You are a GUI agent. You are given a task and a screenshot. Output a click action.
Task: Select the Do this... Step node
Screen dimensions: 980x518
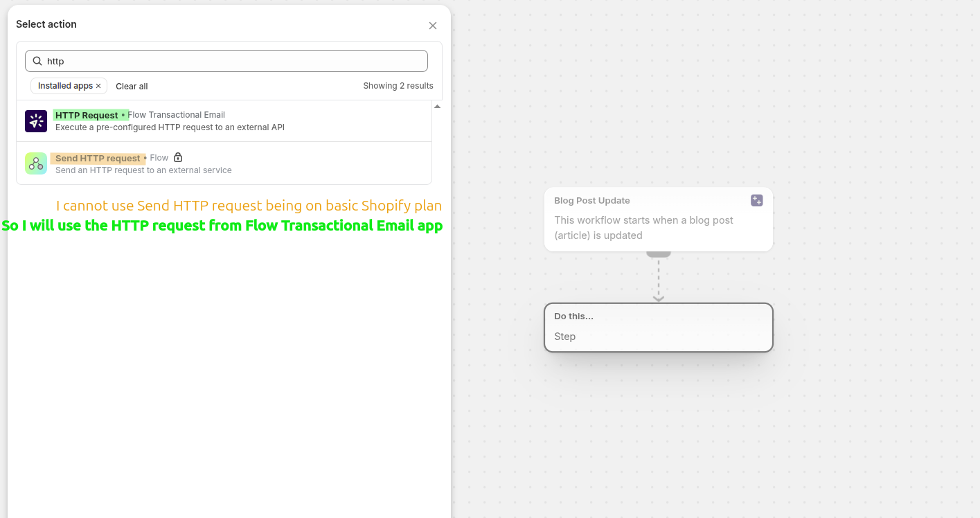tap(659, 328)
